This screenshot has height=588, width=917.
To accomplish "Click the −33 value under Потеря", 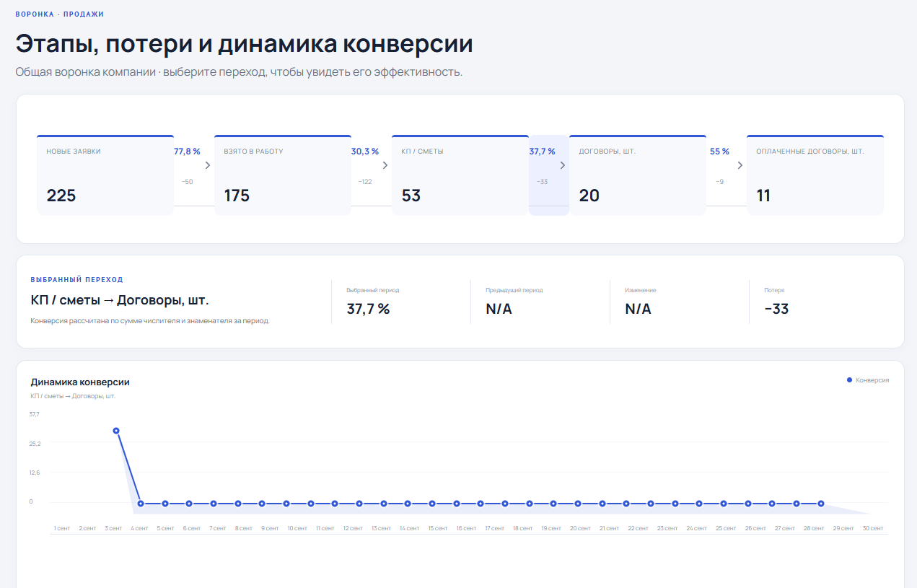I will tap(776, 309).
